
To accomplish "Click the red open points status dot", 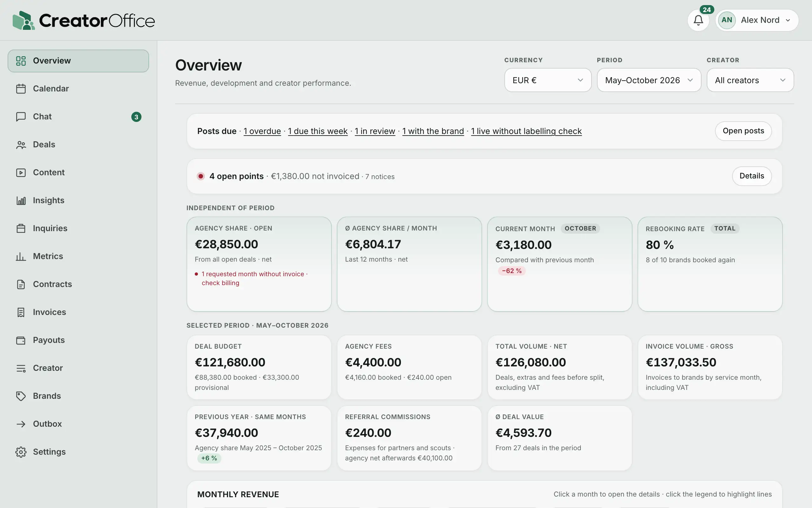I will pyautogui.click(x=201, y=176).
